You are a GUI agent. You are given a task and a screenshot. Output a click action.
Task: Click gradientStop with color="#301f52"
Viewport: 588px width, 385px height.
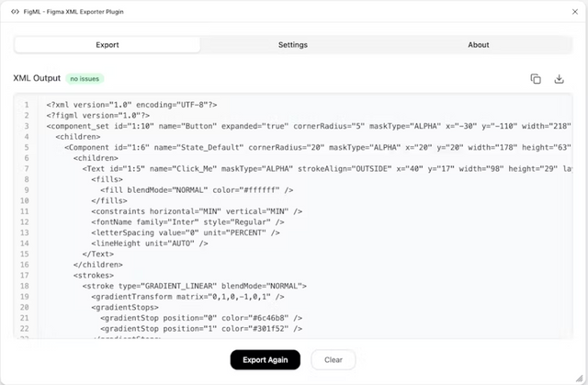(201, 329)
